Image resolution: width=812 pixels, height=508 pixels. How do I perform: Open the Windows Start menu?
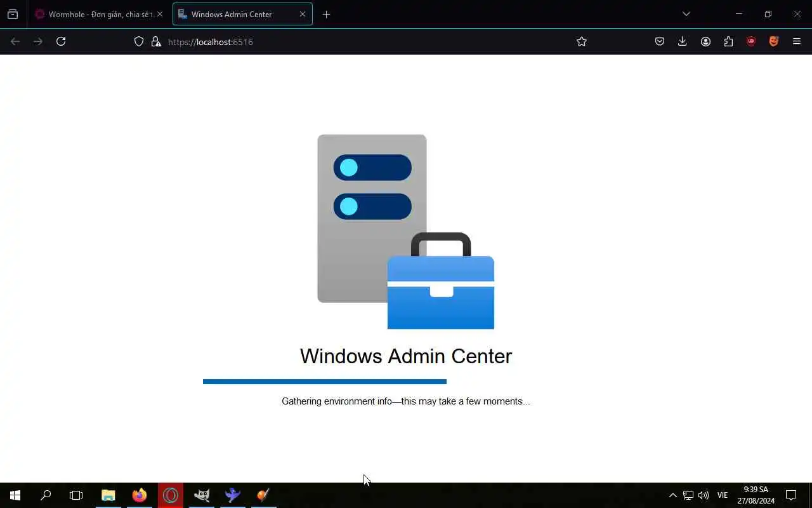point(15,495)
